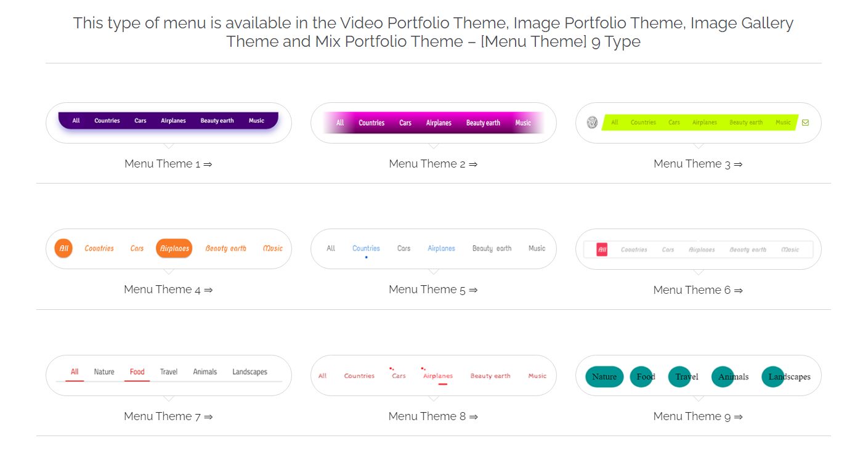868x462 pixels.
Task: Click 'Cars' in the magenta Menu Theme 2 bar
Action: [405, 123]
